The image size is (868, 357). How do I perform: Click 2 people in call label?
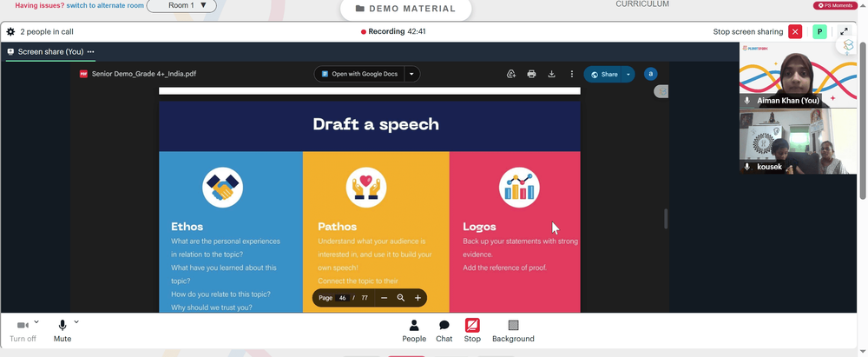(47, 31)
